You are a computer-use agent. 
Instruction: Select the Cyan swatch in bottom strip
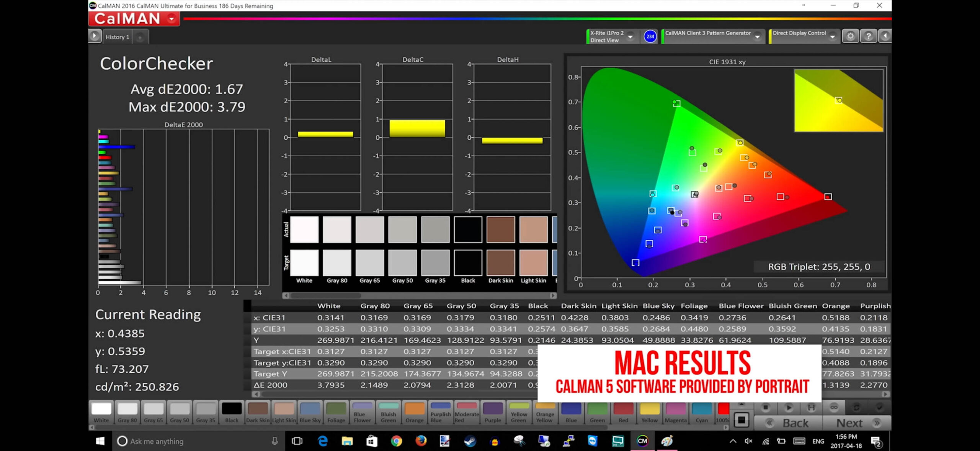[702, 412]
